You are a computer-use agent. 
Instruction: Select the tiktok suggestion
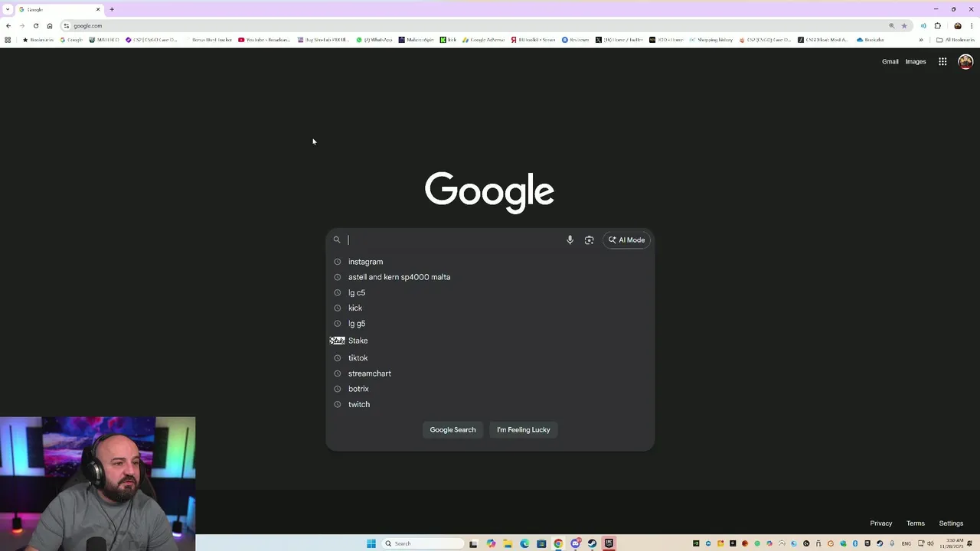tap(490, 358)
